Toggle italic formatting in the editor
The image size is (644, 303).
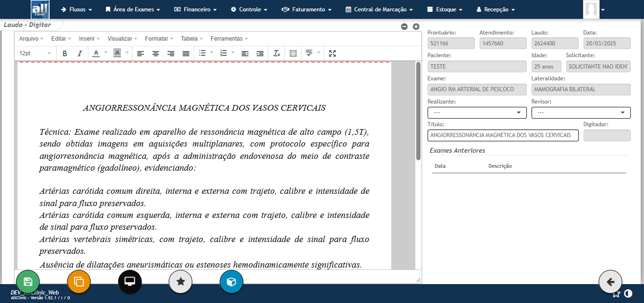coord(79,53)
